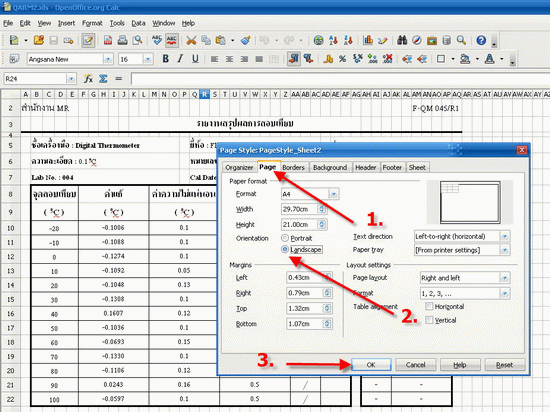Insert Hyperlink globe icon

(318, 40)
